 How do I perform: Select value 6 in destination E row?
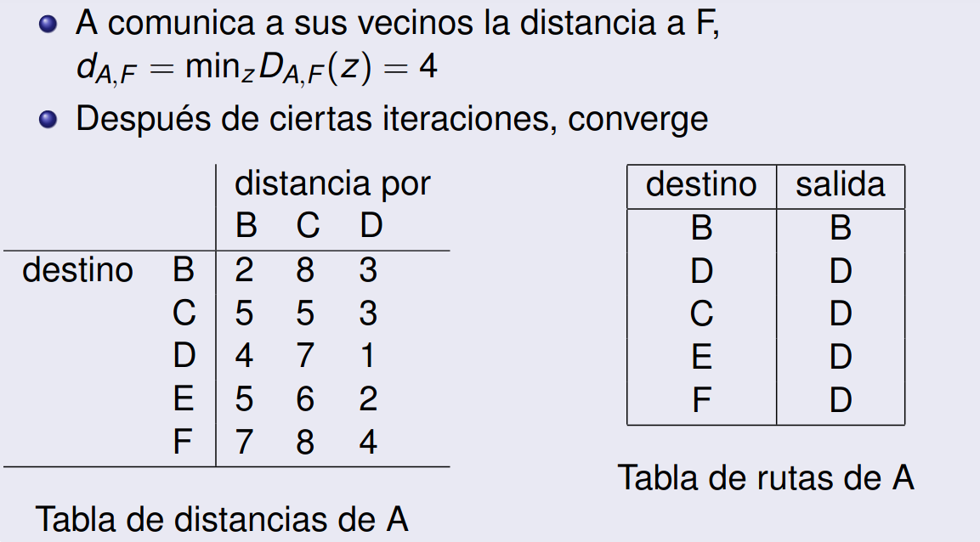coord(305,399)
